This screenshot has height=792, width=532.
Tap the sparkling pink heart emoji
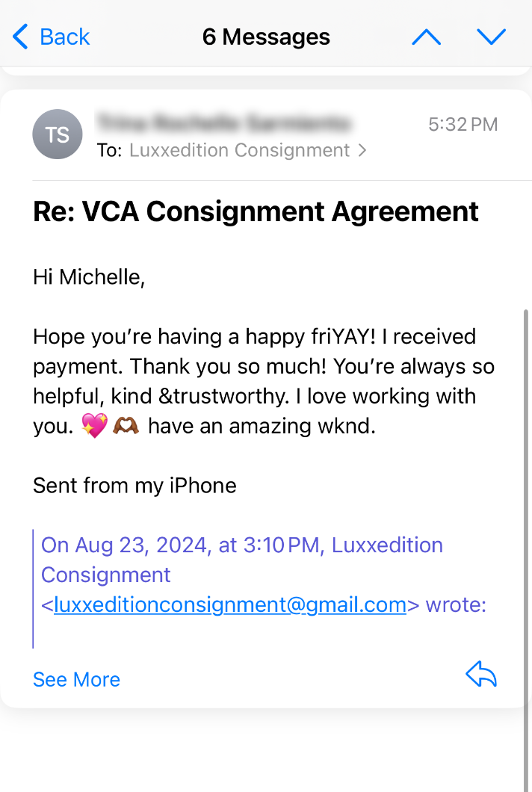[94, 425]
